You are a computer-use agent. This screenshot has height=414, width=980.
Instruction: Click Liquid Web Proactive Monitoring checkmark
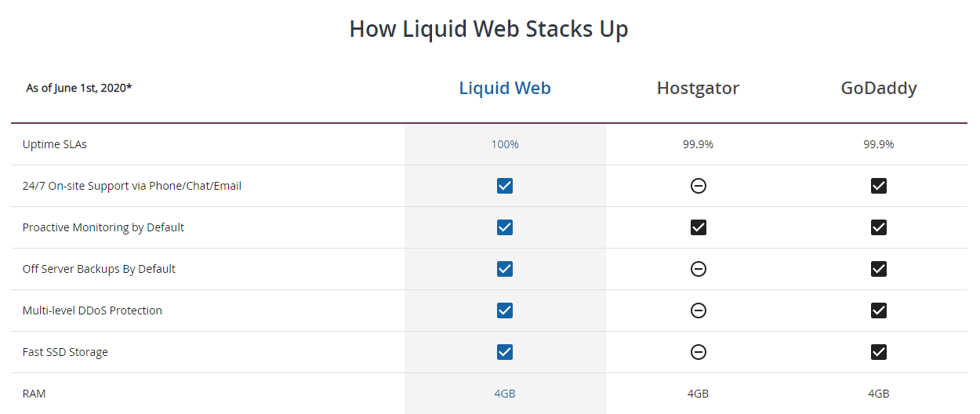[x=505, y=227]
